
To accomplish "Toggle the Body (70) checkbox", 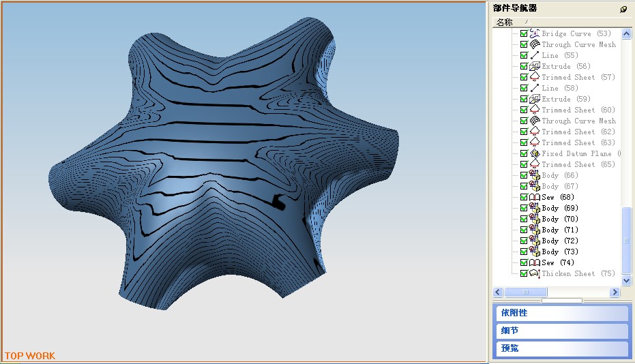I will coord(524,219).
